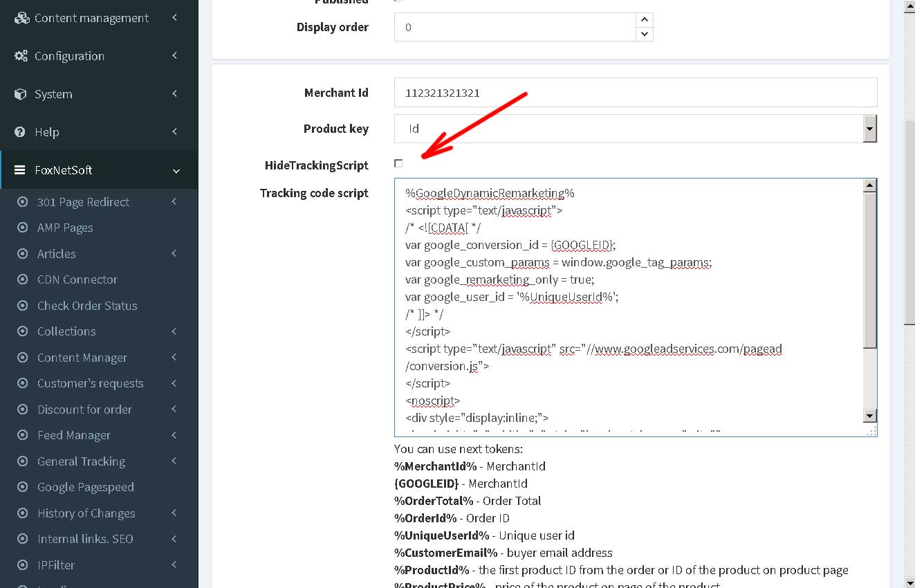Expand the Collections submenu chevron
This screenshot has width=915, height=588.
pyautogui.click(x=174, y=331)
